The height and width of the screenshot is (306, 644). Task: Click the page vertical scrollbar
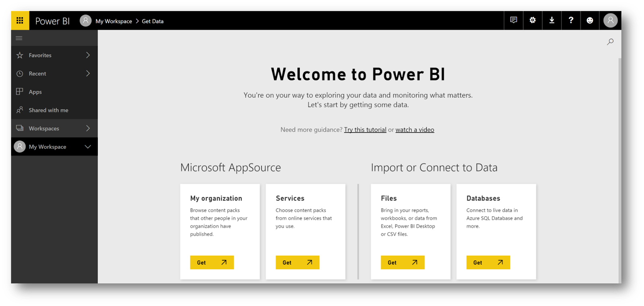tap(620, 170)
